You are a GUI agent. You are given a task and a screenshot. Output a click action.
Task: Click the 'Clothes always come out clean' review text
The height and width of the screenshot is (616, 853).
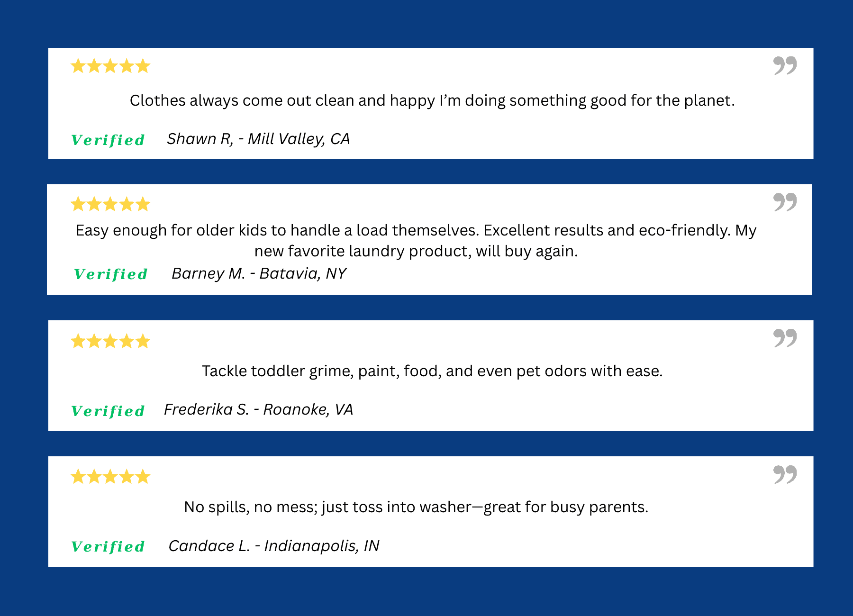coord(432,100)
